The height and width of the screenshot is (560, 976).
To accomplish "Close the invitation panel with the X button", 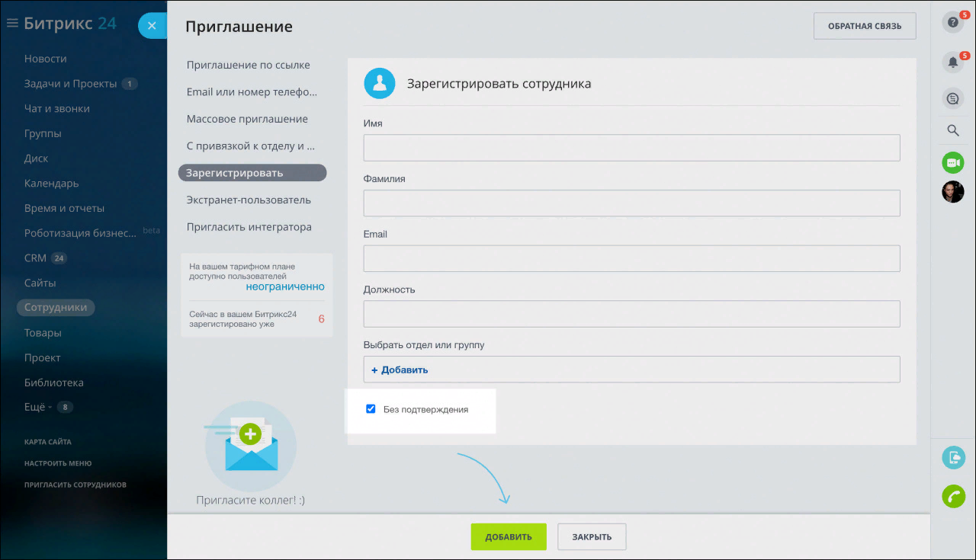I will point(152,25).
